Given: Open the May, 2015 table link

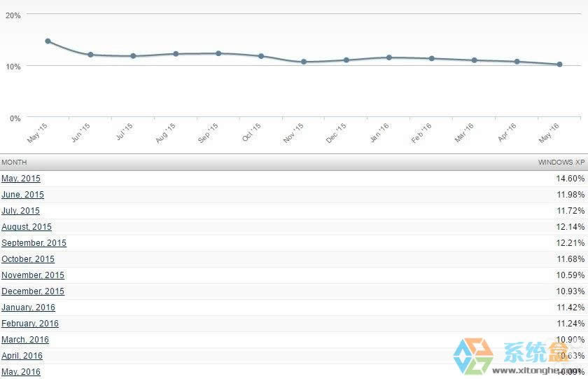Looking at the screenshot, I should coord(21,179).
